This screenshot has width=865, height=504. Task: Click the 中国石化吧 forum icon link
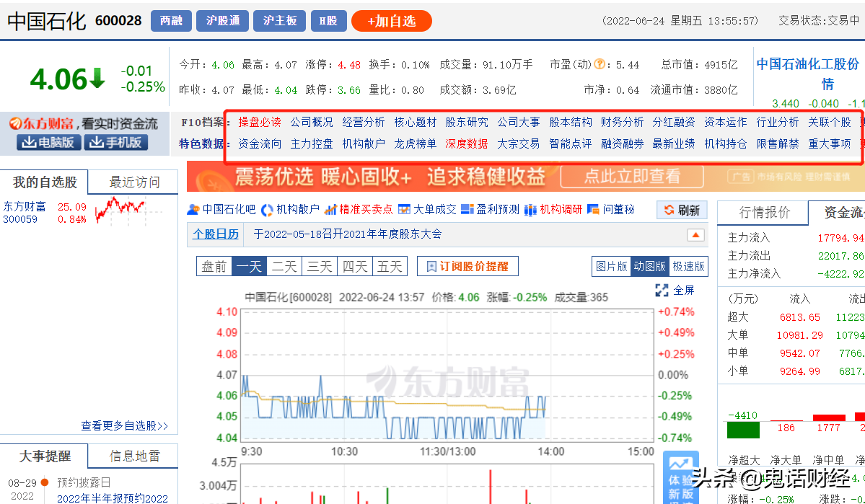[x=221, y=210]
